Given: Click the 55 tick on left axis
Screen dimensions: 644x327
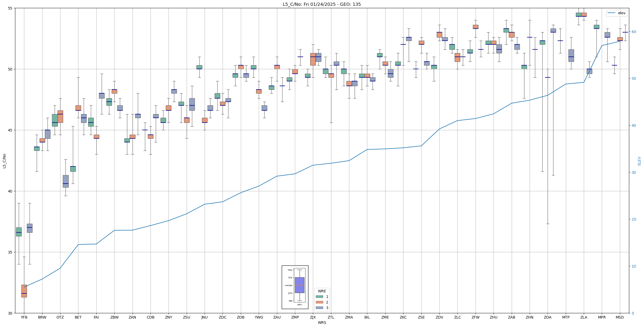Looking at the screenshot, I should [10, 8].
